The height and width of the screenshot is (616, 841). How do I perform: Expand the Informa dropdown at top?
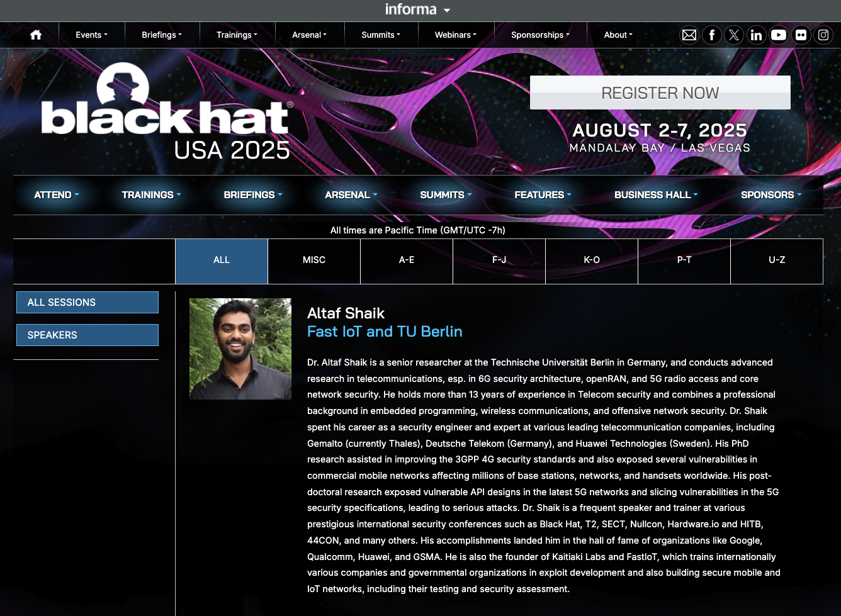click(x=418, y=10)
